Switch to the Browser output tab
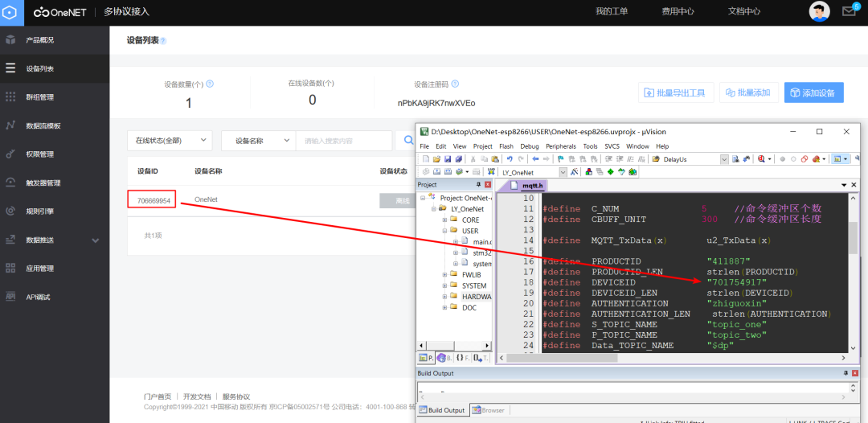Image resolution: width=868 pixels, height=423 pixels. click(x=488, y=410)
